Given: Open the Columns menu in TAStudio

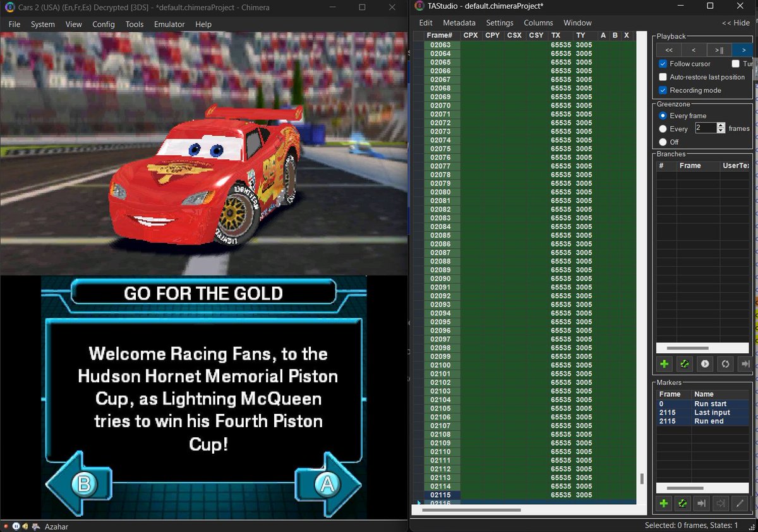Looking at the screenshot, I should [538, 23].
